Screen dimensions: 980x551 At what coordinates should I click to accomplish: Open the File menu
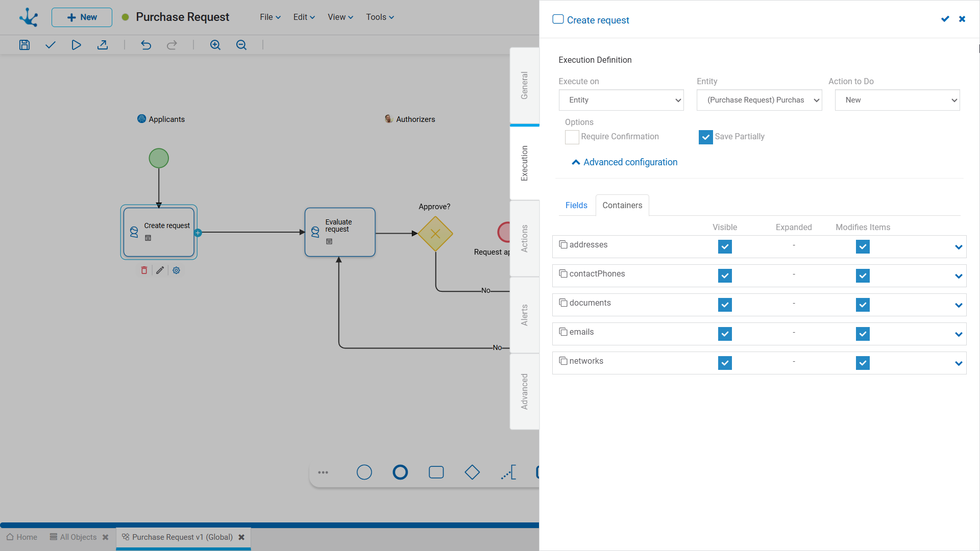pyautogui.click(x=270, y=17)
